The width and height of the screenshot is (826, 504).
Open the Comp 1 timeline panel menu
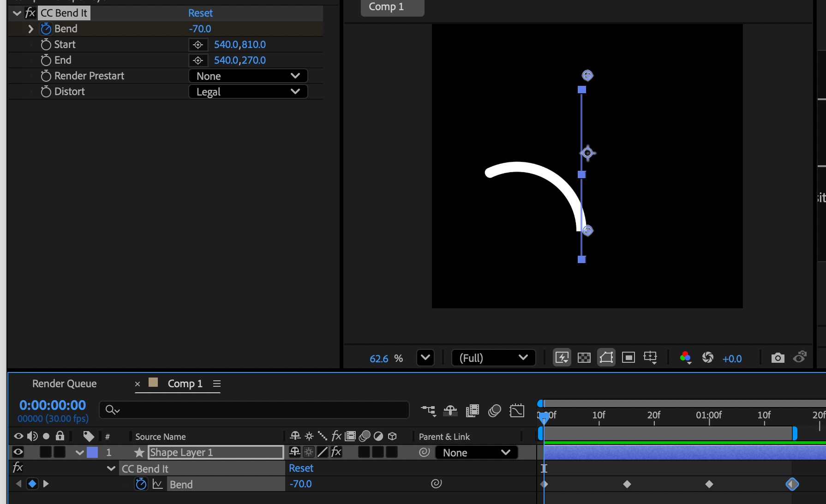(x=217, y=384)
